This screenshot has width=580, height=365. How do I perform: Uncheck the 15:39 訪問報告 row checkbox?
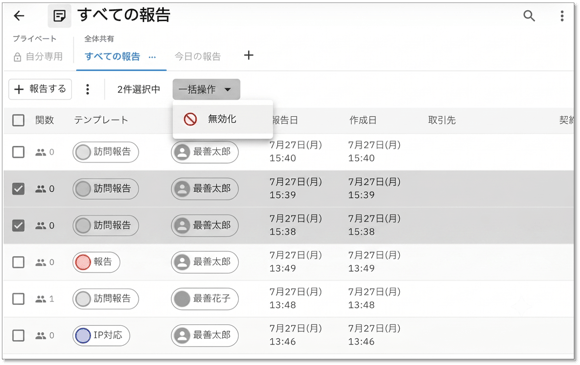(18, 189)
